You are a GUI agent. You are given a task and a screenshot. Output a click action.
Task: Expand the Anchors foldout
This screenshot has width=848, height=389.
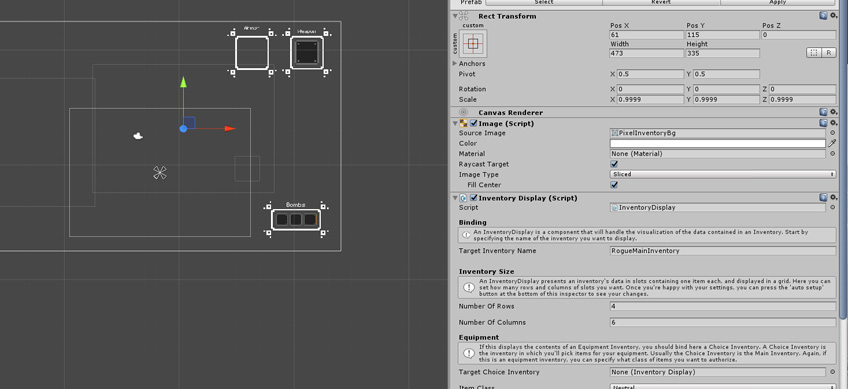455,63
